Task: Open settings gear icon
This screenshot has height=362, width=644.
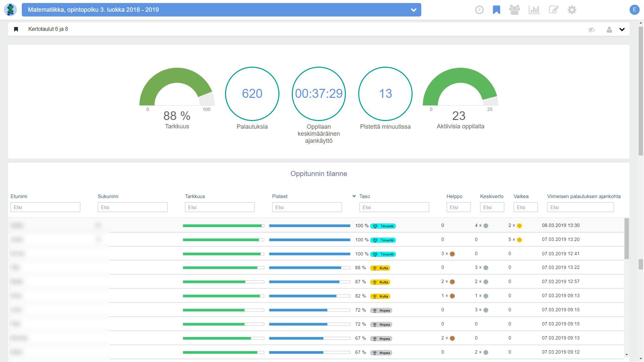Action: (x=572, y=10)
